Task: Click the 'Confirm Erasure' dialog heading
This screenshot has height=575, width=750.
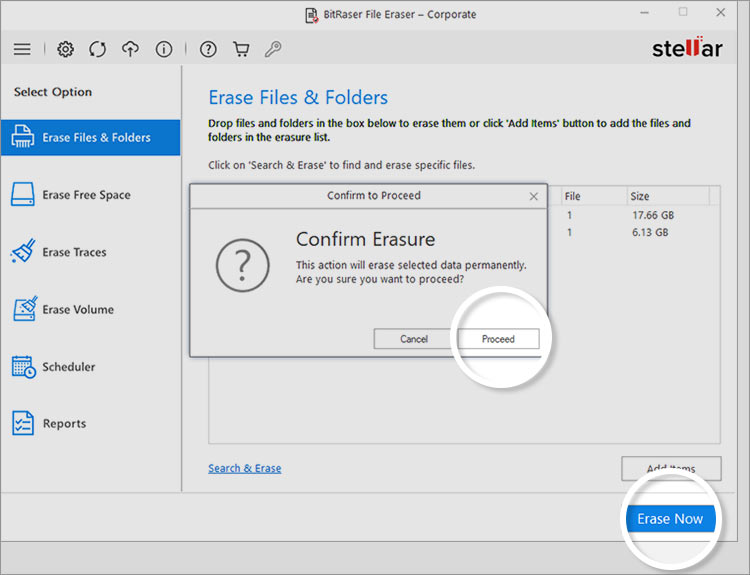Action: coord(365,239)
